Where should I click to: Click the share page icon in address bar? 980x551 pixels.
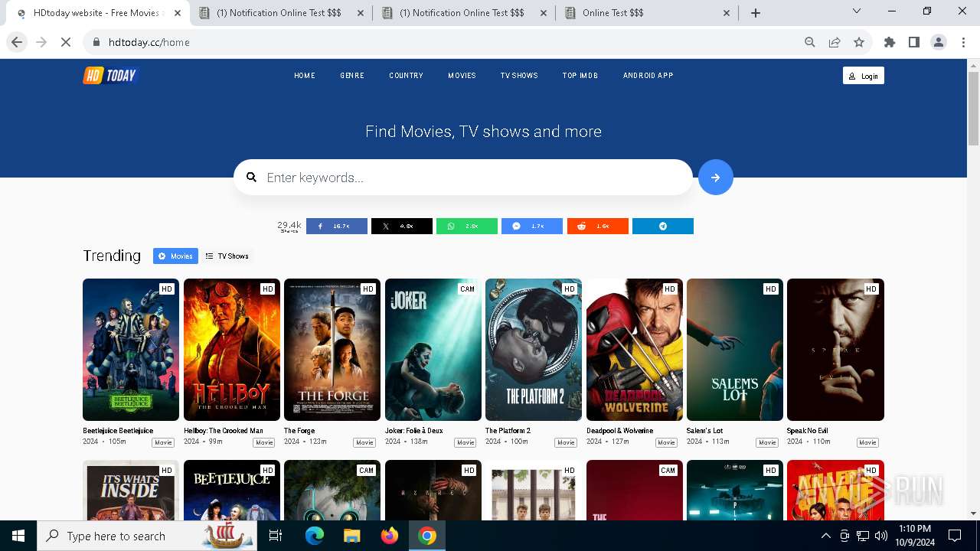click(x=835, y=42)
